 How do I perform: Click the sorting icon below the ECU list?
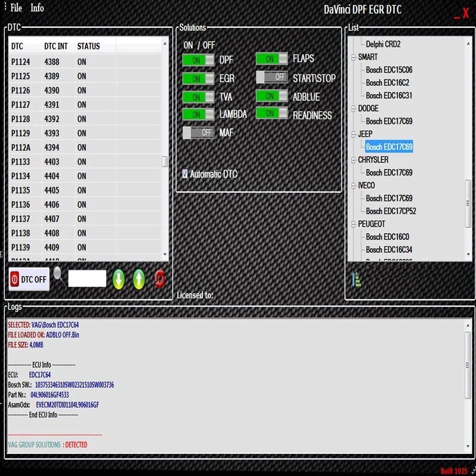tap(355, 280)
